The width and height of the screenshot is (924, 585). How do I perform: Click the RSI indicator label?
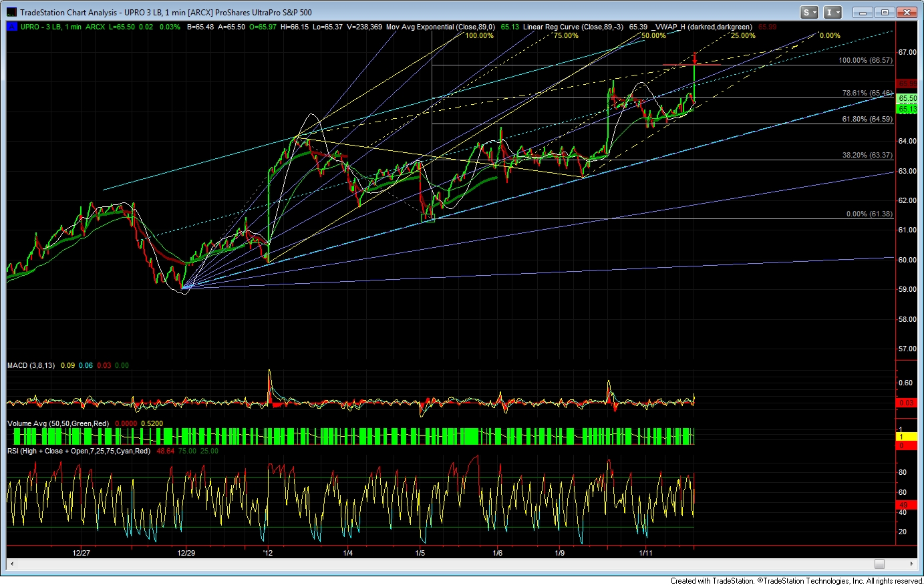tap(80, 451)
